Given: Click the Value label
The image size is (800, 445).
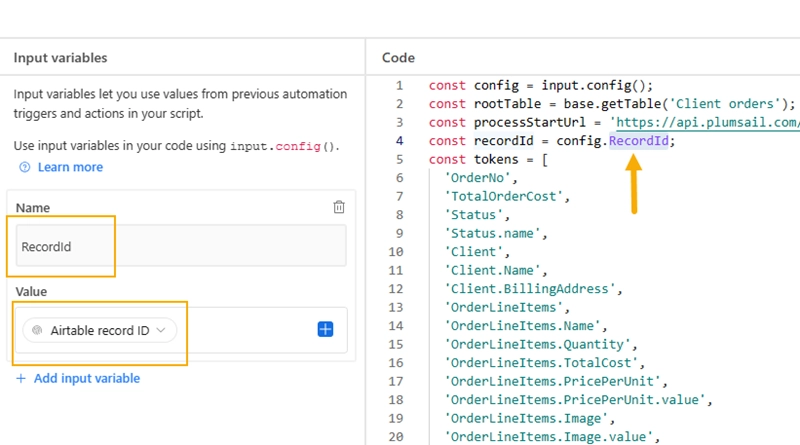Looking at the screenshot, I should 31,291.
